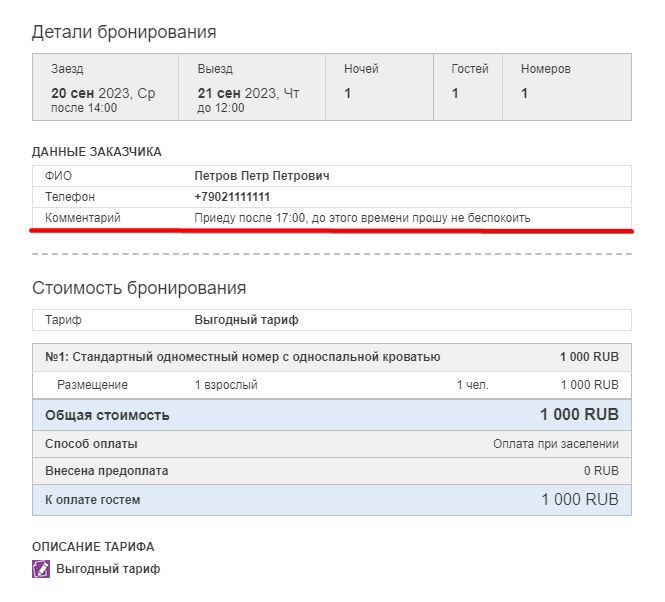The width and height of the screenshot is (665, 602).
Task: Click the 'Размещение' 1 взрослый row
Action: click(225, 385)
